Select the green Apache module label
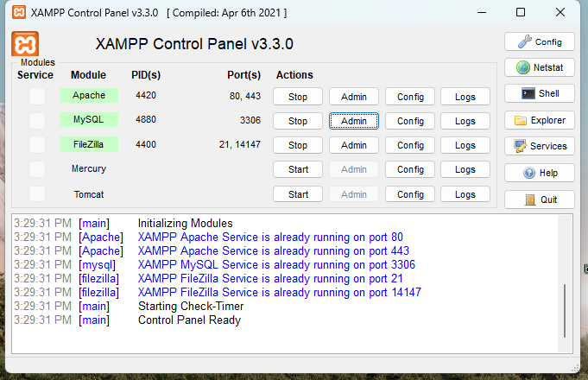Screen dimensions: 588x380 (89, 95)
